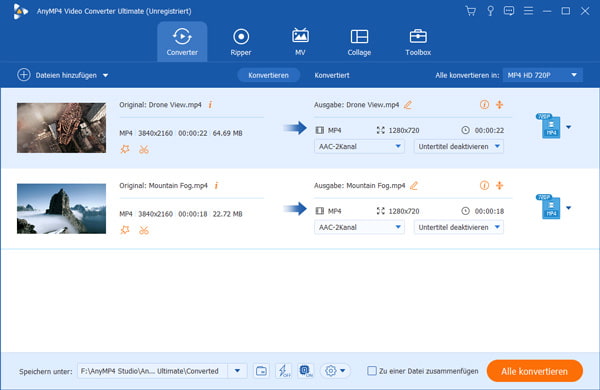Click the Alle konvertieren button
Viewport: 600px width, 390px height.
click(x=534, y=371)
